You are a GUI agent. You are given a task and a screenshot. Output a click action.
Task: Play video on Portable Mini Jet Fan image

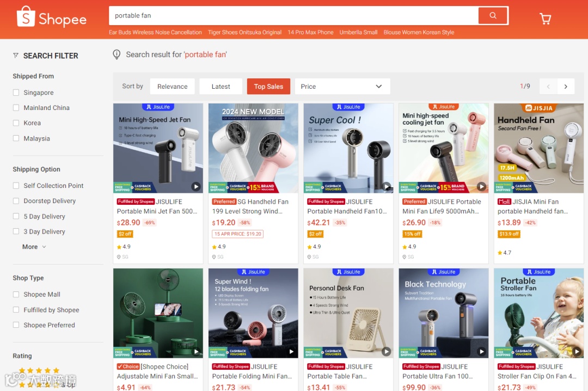[x=196, y=186]
